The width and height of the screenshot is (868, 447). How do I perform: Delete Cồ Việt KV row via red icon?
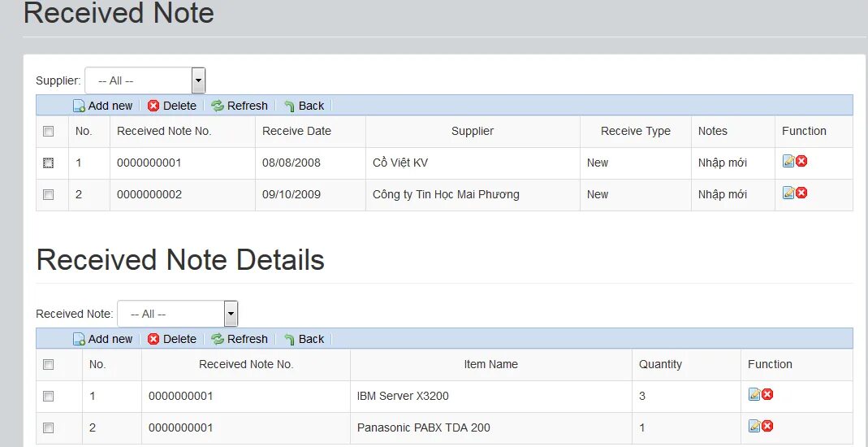tap(801, 161)
